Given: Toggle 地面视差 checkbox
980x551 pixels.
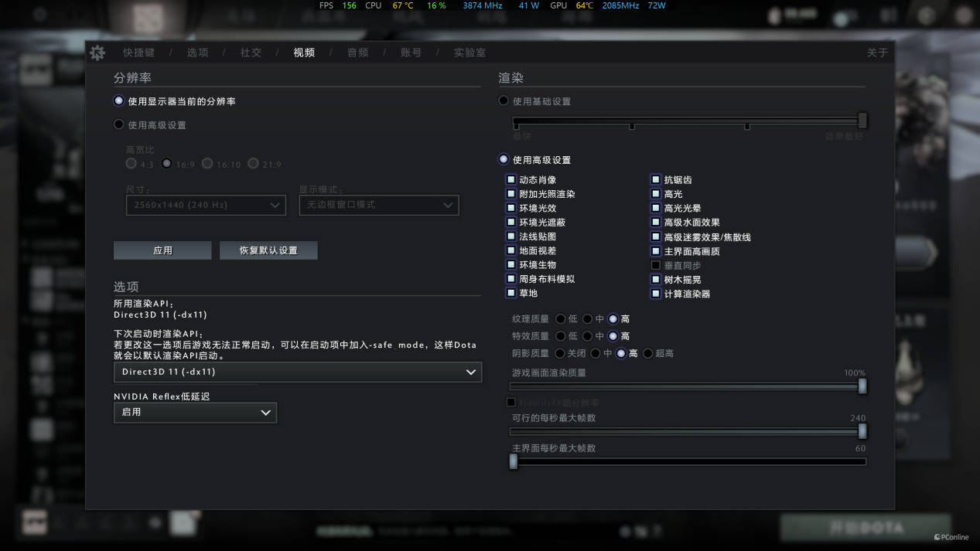Looking at the screenshot, I should coord(510,250).
